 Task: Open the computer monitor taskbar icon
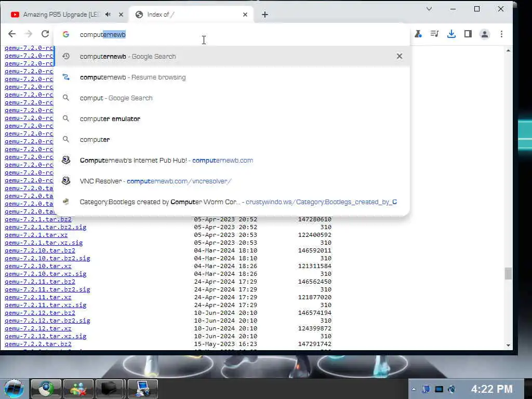point(142,389)
